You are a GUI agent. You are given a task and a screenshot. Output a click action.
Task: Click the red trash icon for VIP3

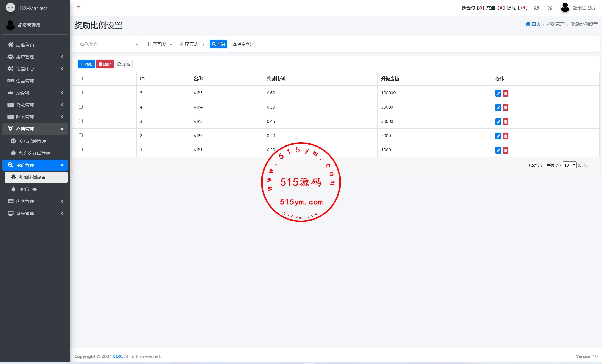pyautogui.click(x=505, y=122)
